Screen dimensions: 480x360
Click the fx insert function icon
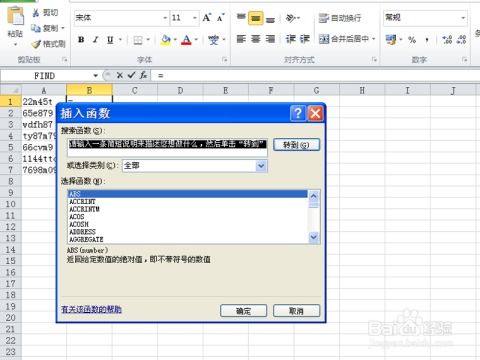[x=143, y=75]
